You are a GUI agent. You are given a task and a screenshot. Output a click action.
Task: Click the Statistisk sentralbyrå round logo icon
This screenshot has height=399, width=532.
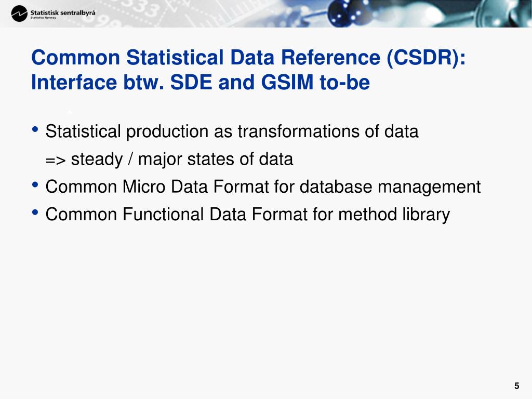[19, 14]
